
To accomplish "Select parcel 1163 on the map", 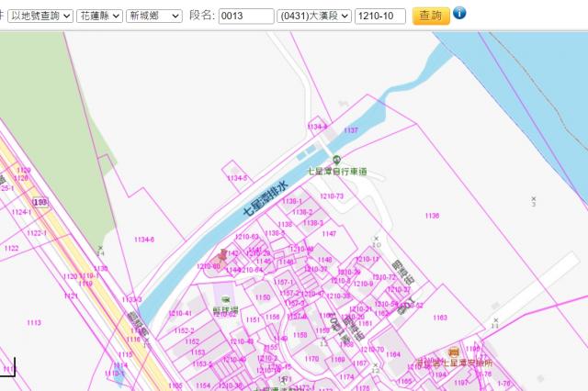I will point(440,318).
